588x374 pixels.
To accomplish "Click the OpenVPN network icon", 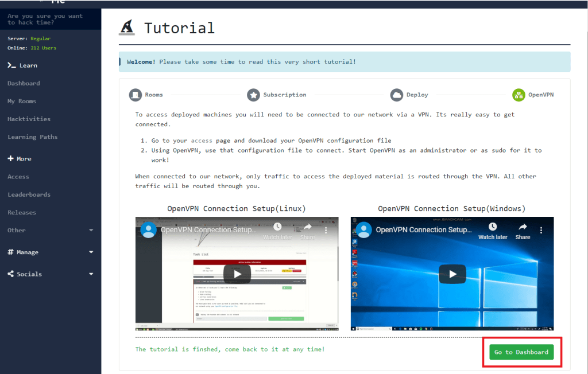I will [519, 95].
